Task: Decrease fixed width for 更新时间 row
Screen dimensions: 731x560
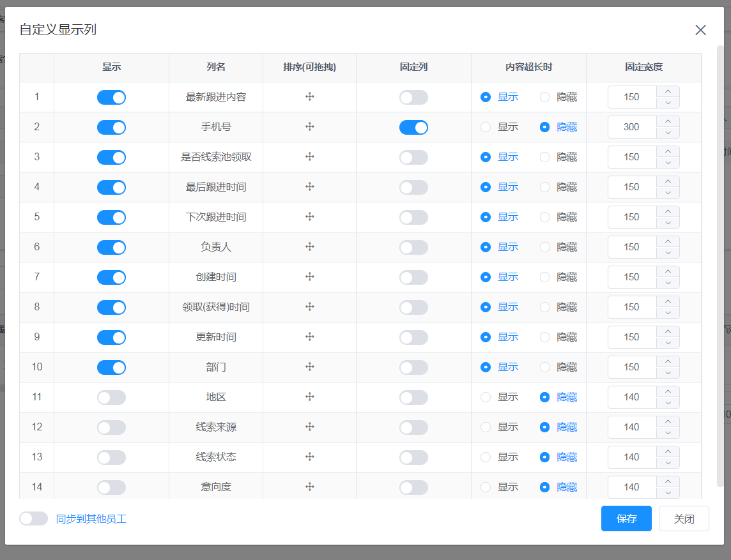Action: [x=668, y=343]
